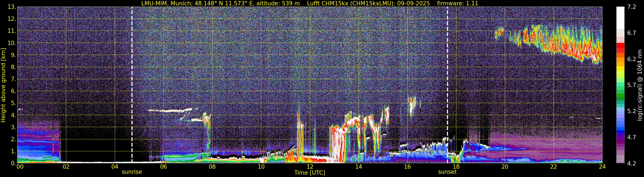Click the height axis tick '1.'
This screenshot has height=177, width=644.
pyautogui.click(x=13, y=151)
